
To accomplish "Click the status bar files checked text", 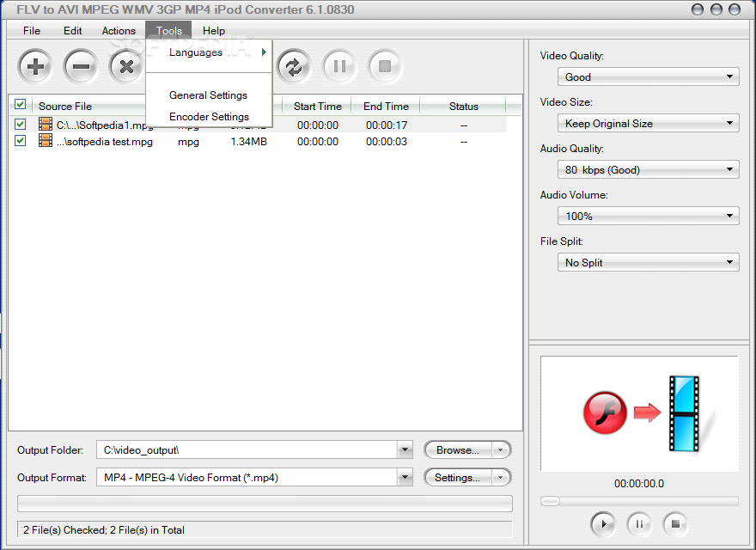I will [104, 529].
